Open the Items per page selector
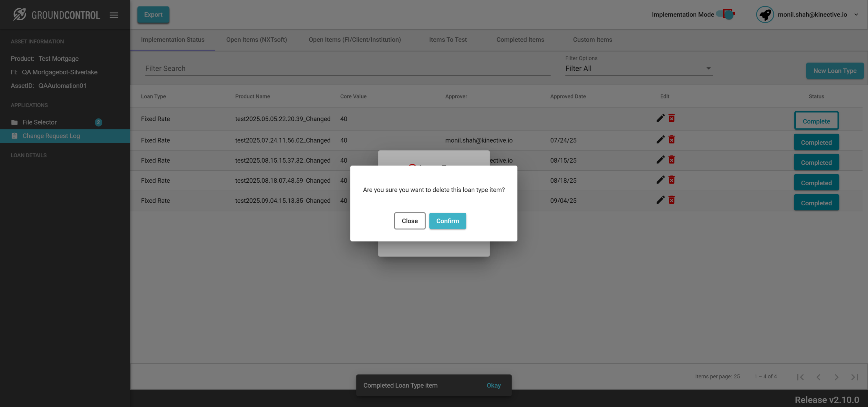The height and width of the screenshot is (407, 868). coord(737,376)
